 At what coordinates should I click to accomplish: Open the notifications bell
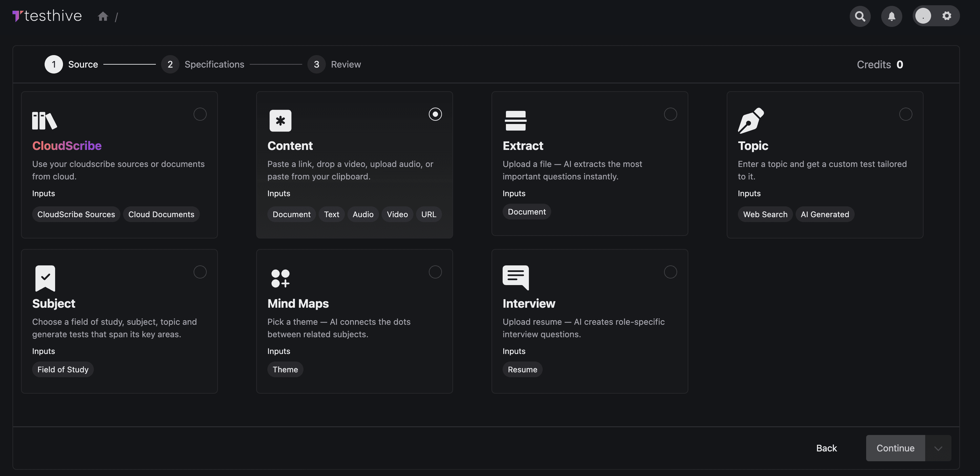coord(891,16)
